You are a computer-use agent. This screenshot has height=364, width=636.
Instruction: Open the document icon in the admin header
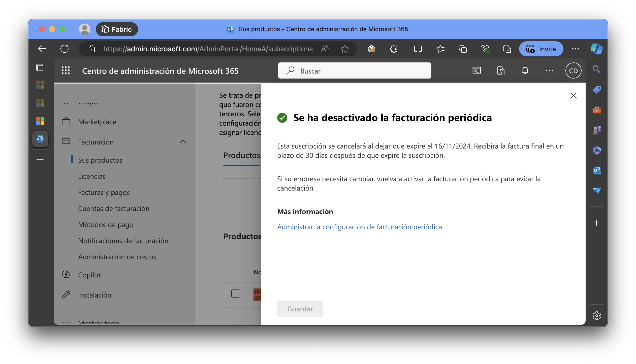tap(501, 70)
